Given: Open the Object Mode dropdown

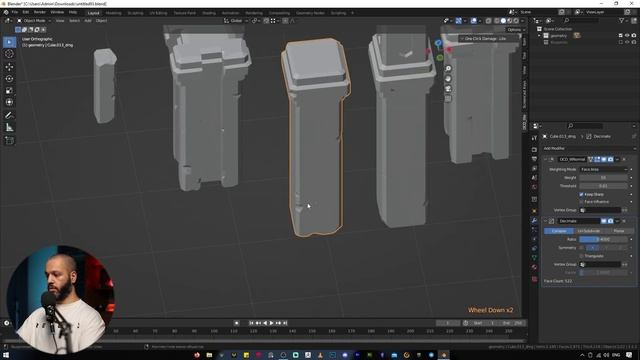Looking at the screenshot, I should [x=34, y=20].
